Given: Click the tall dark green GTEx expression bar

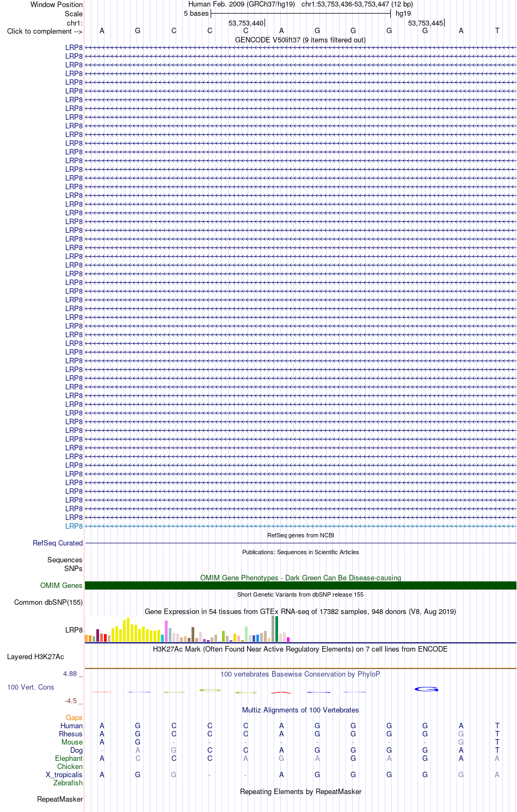Looking at the screenshot, I should click(277, 629).
